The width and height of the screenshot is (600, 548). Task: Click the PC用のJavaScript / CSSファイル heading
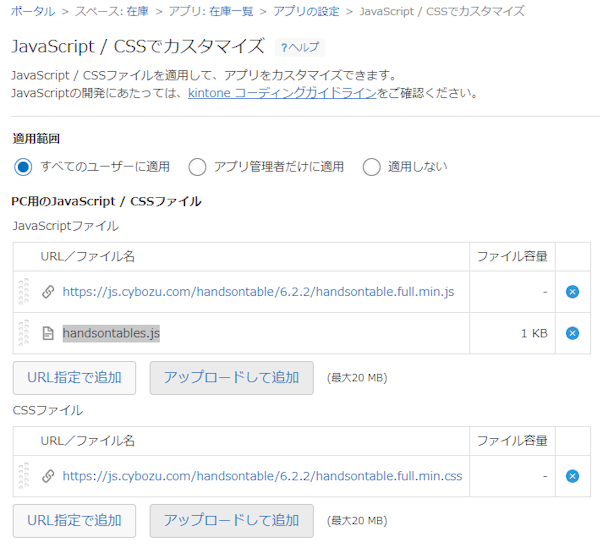[x=106, y=201]
